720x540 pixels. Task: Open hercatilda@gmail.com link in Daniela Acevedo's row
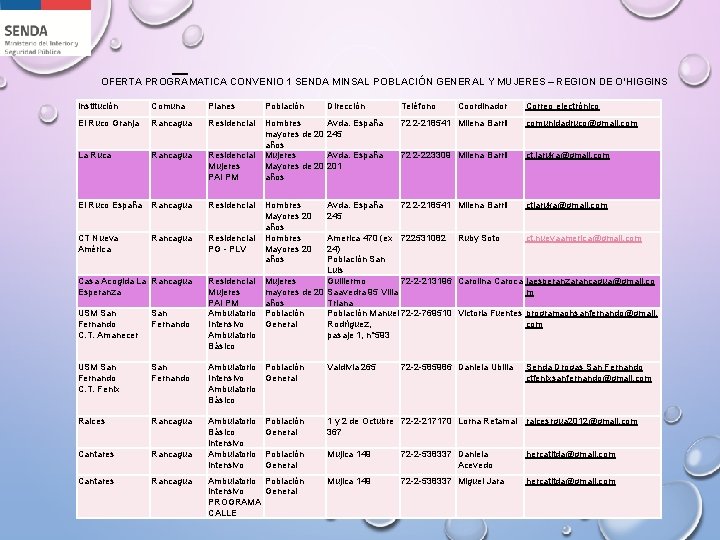[x=570, y=455]
